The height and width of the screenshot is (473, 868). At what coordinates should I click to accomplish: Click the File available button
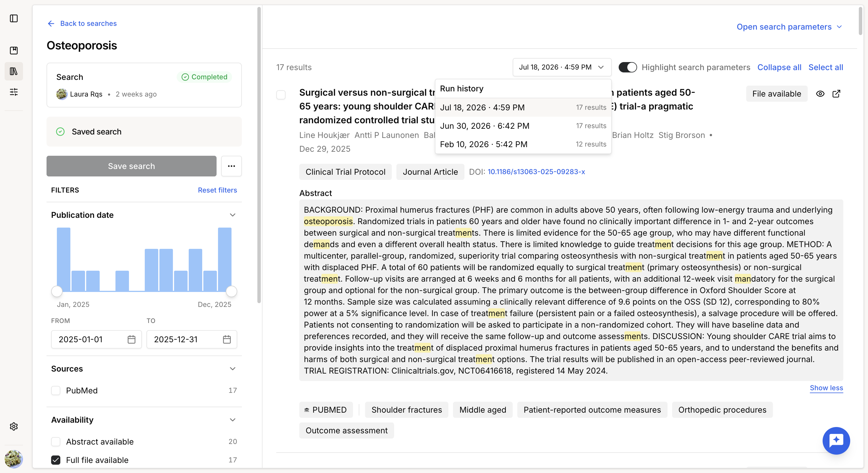tap(776, 94)
